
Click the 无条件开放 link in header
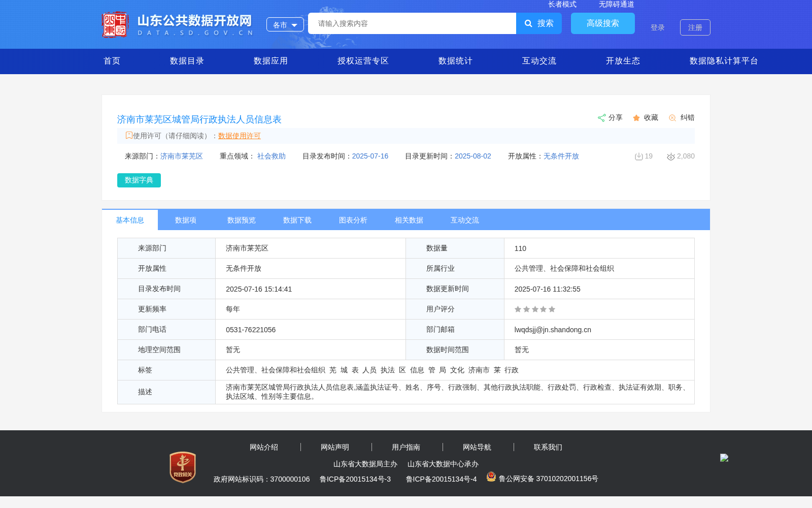click(561, 156)
